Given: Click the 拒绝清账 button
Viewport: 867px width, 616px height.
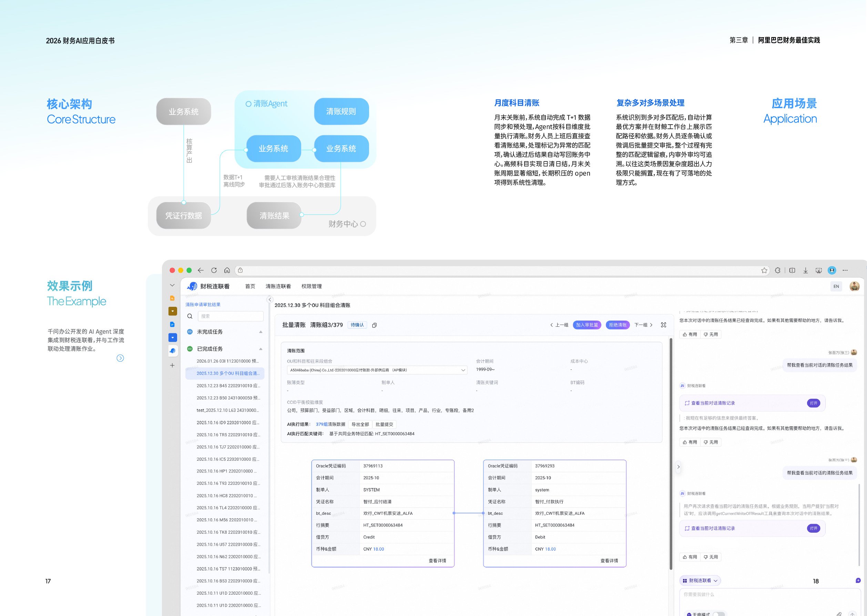Looking at the screenshot, I should tap(618, 325).
